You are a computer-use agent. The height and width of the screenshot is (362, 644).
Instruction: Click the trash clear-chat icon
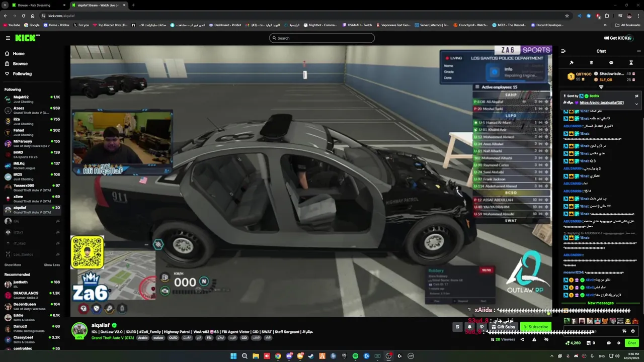coord(591,63)
